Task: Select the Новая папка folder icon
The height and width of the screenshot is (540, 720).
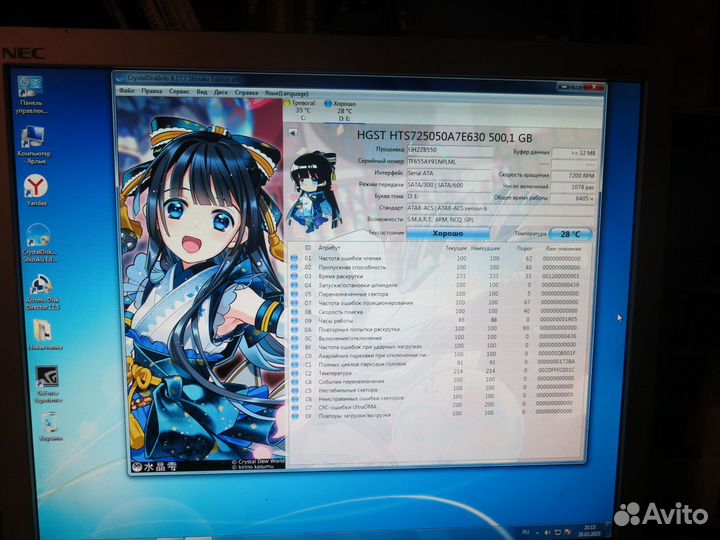Action: click(44, 334)
